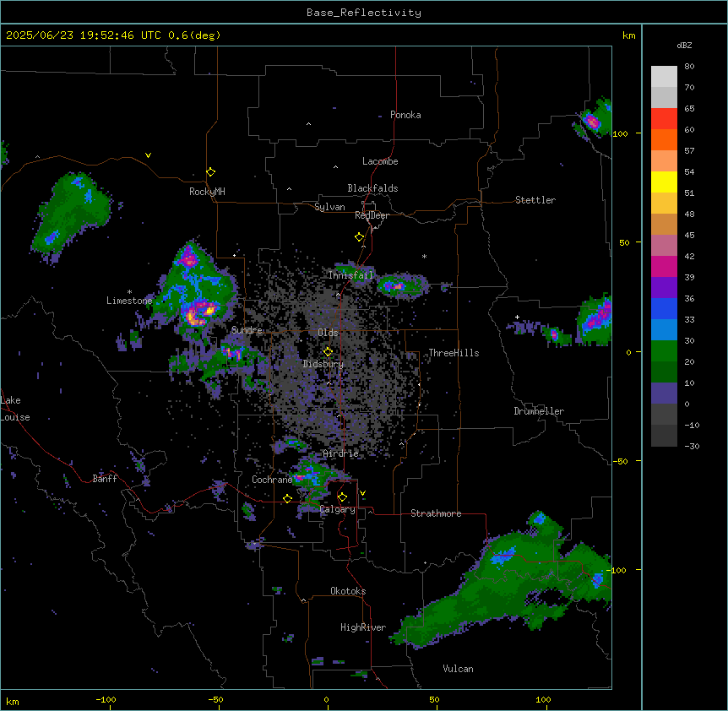This screenshot has height=711, width=728.
Task: Click the ThreeHills label
Action: (x=454, y=353)
